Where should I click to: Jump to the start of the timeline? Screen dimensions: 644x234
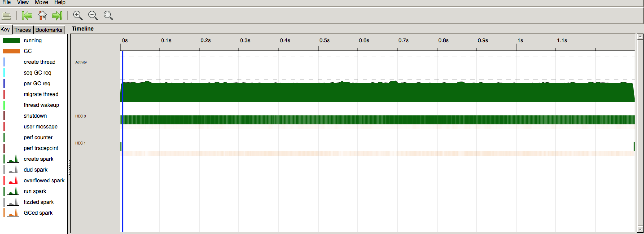[27, 15]
